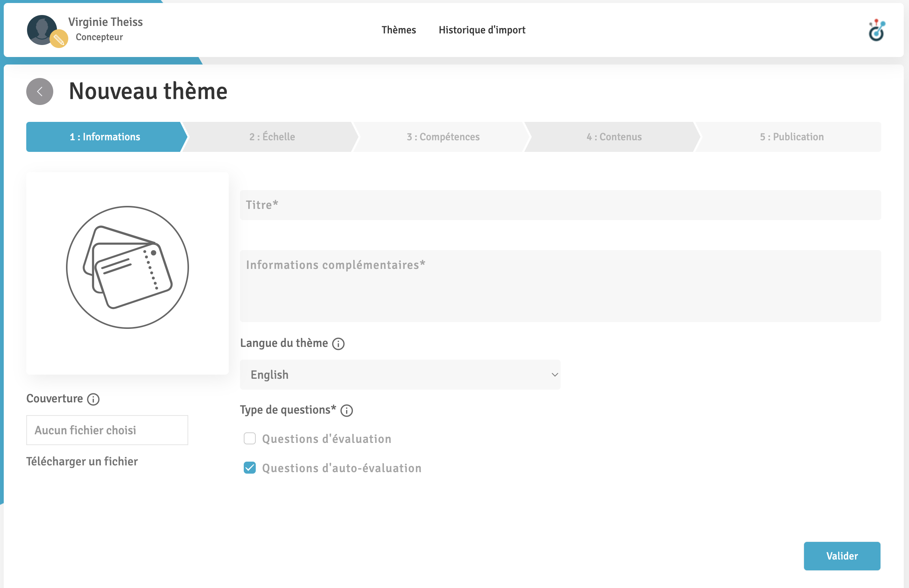
Task: Click Télécharger un fichier link
Action: pyautogui.click(x=82, y=461)
